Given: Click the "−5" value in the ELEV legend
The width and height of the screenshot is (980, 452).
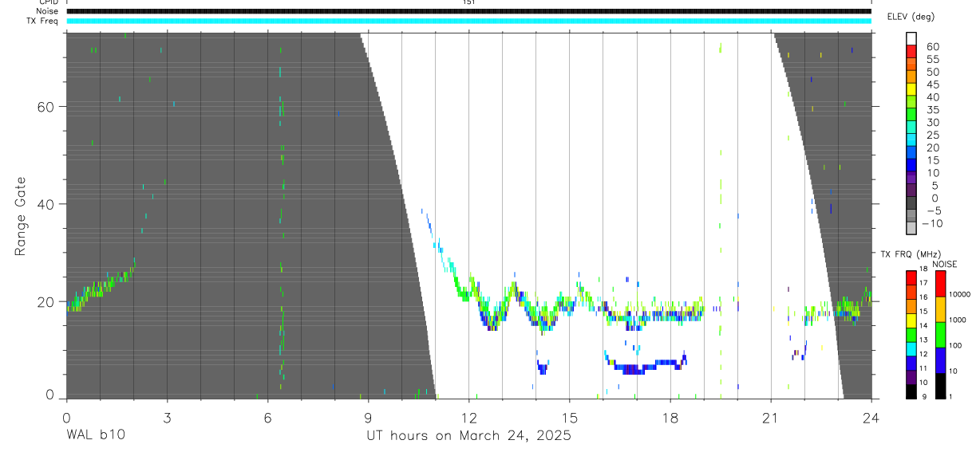Looking at the screenshot, I should (933, 210).
